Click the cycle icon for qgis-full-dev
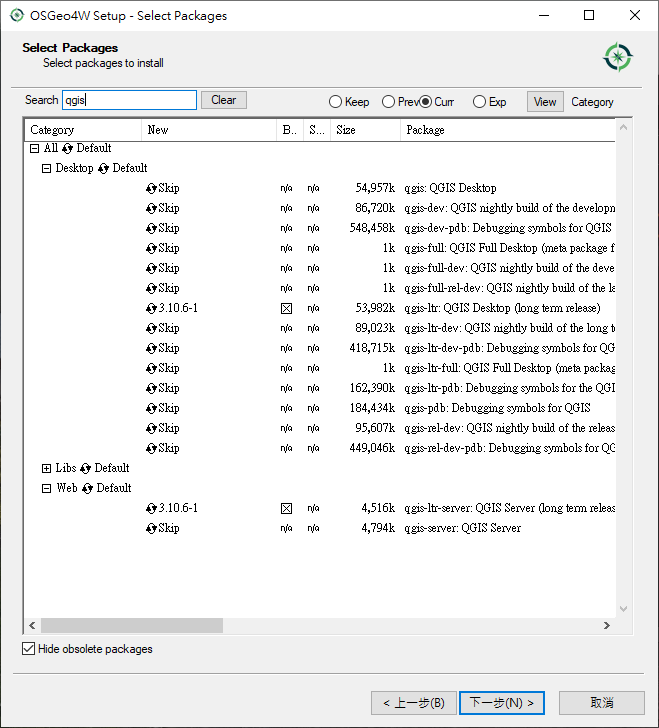The height and width of the screenshot is (728, 659). [x=151, y=268]
